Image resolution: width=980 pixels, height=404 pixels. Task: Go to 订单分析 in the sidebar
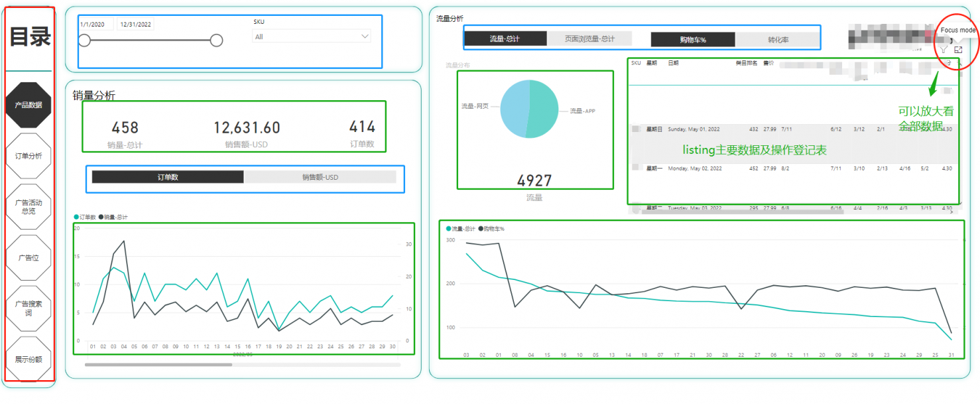[x=29, y=156]
